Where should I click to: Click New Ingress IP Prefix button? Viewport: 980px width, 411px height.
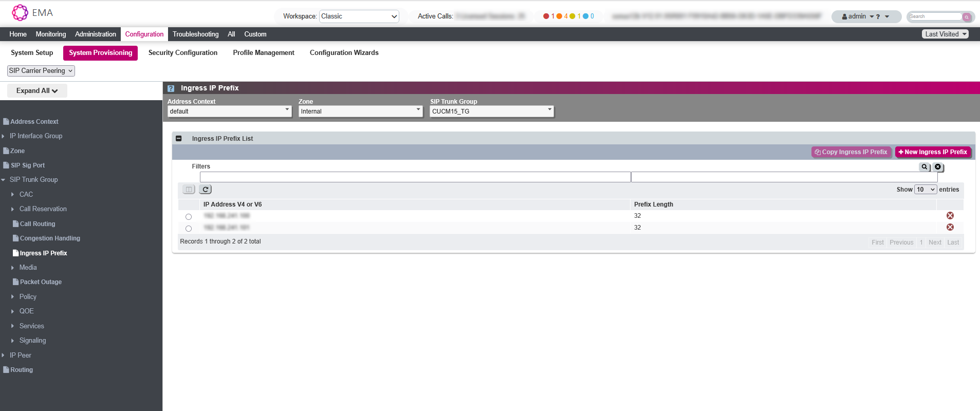point(932,152)
